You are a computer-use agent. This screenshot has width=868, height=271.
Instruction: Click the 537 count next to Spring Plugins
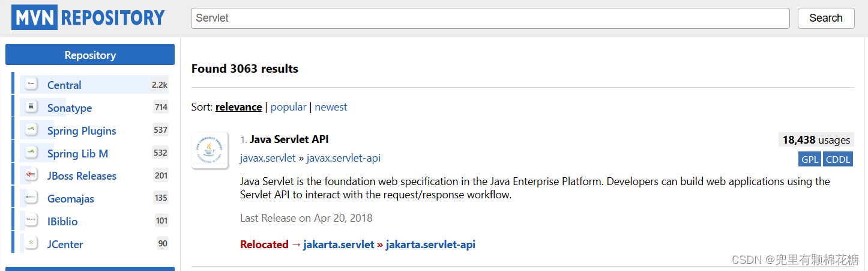(x=161, y=130)
